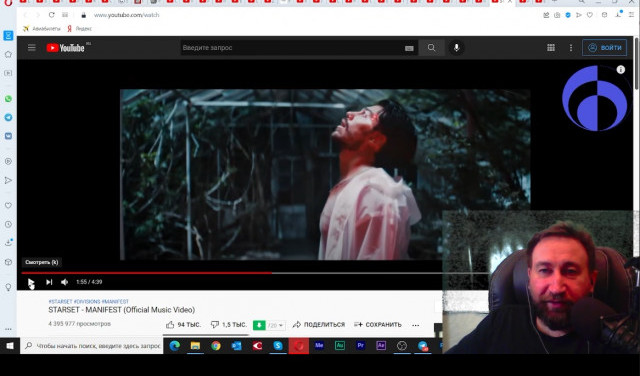640x376 pixels.
Task: Click the ПОДЕЛИТЬСЯ share button
Action: 319,325
